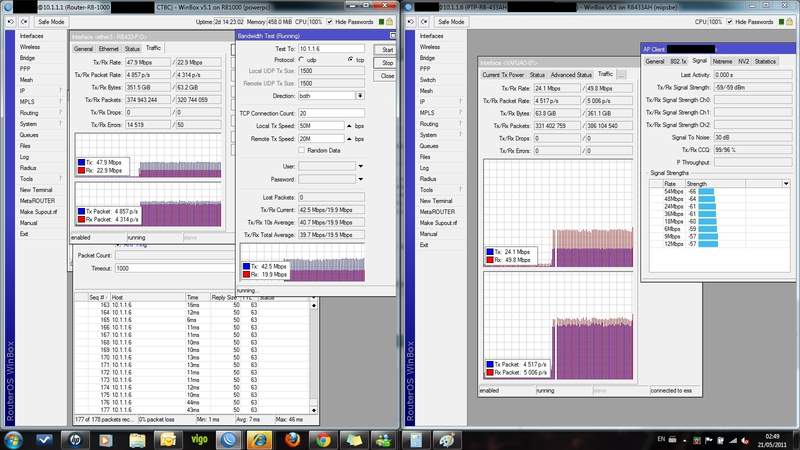This screenshot has height=450, width=800.
Task: Click ping Timeout field
Action: tap(176, 268)
